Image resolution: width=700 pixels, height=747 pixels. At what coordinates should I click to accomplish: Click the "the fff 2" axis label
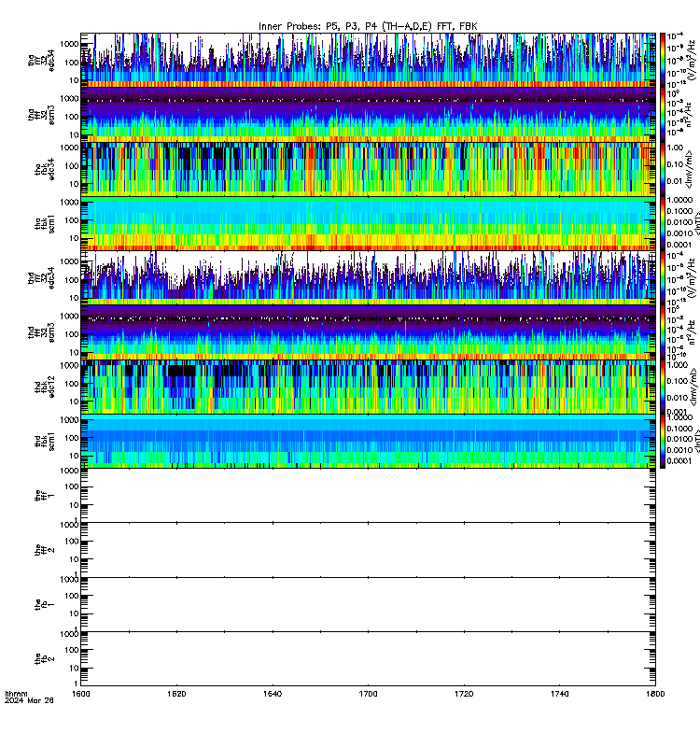tap(45, 550)
